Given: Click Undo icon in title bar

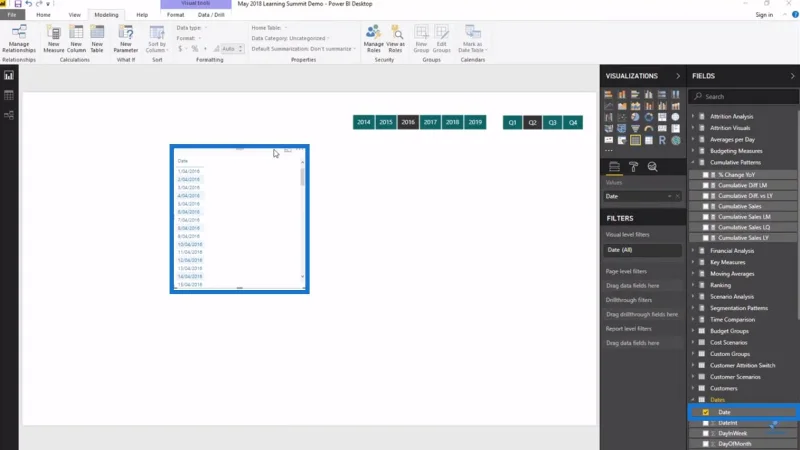Looking at the screenshot, I should pos(29,4).
